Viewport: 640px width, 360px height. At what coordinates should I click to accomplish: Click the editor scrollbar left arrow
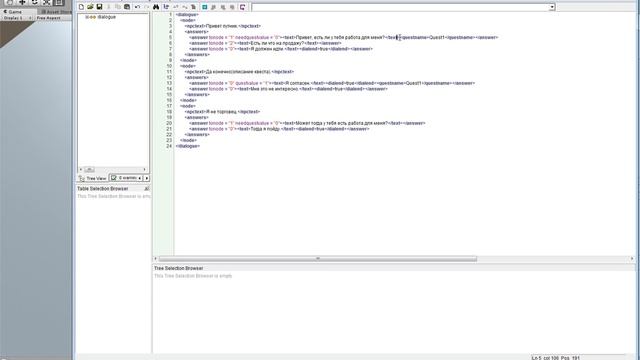point(155,259)
